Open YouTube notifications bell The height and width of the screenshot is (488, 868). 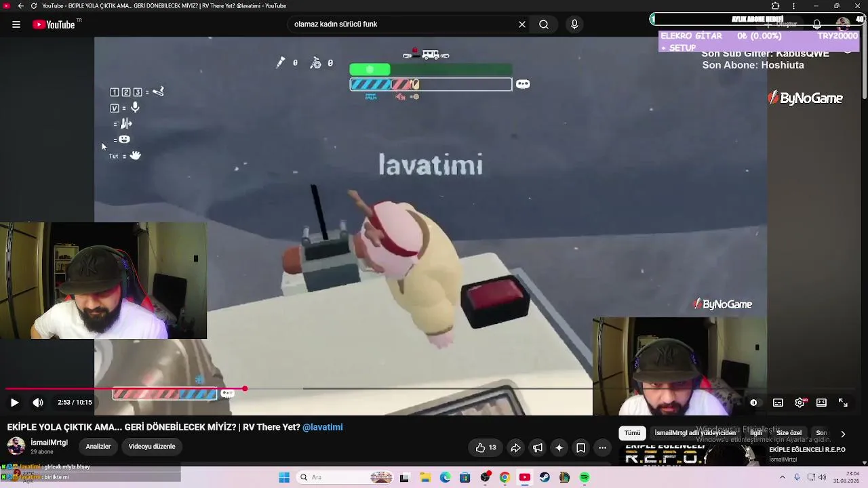817,24
